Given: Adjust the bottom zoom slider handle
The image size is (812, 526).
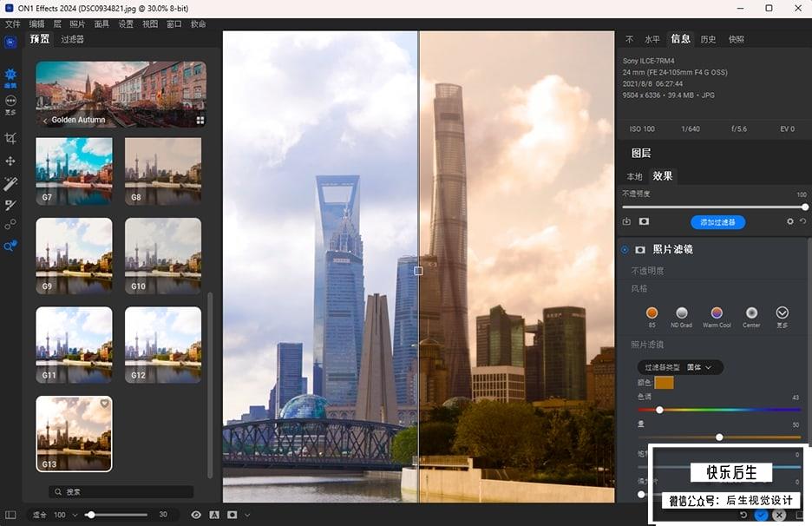Looking at the screenshot, I should (x=90, y=515).
